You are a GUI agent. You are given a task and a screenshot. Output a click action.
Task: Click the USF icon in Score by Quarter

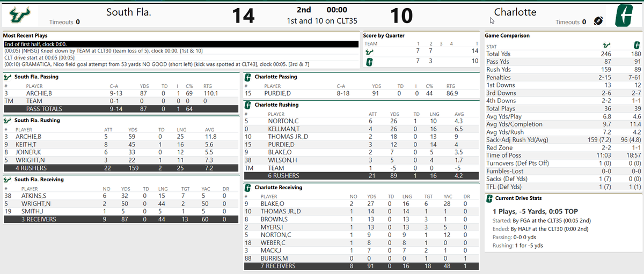coord(369,51)
